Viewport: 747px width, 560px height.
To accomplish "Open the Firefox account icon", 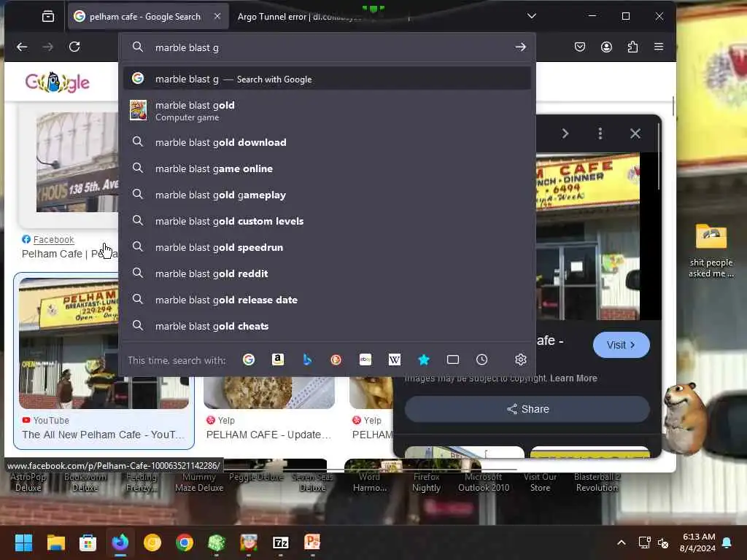I will click(606, 47).
